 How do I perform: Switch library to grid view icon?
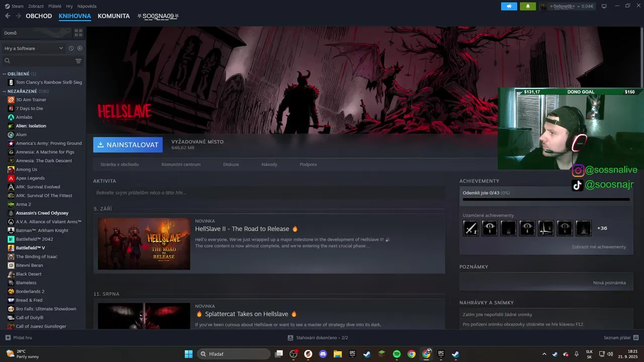78,33
